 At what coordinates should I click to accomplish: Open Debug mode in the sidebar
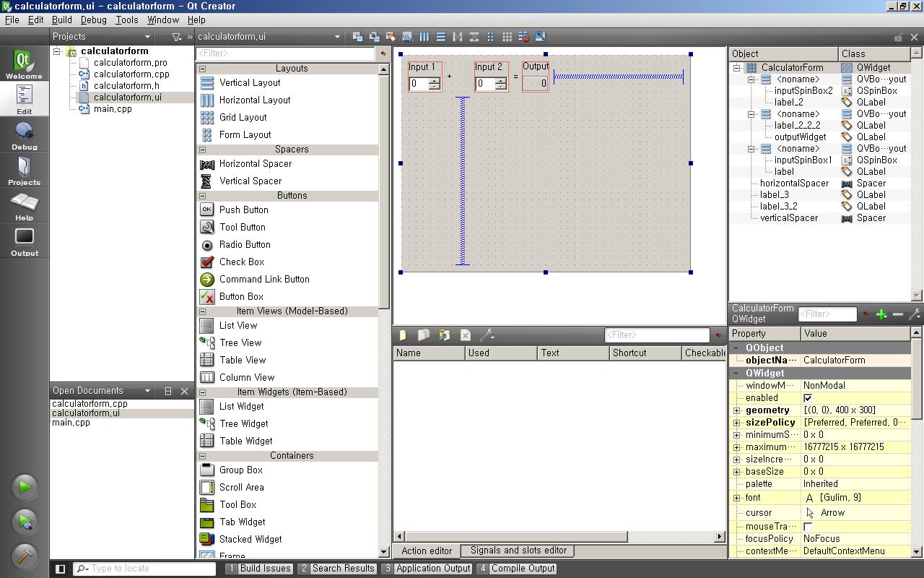click(x=24, y=135)
